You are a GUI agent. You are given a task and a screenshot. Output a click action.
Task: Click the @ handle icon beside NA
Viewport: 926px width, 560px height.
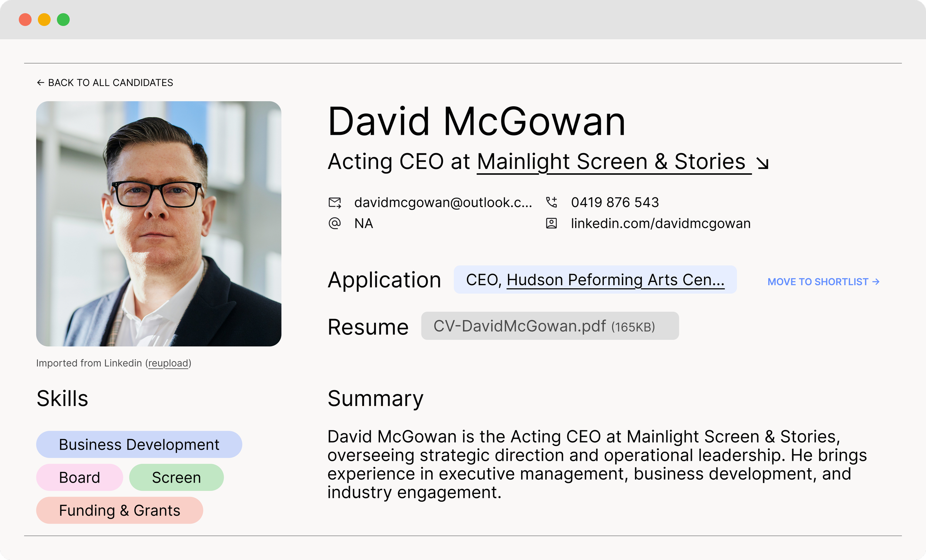coord(334,223)
